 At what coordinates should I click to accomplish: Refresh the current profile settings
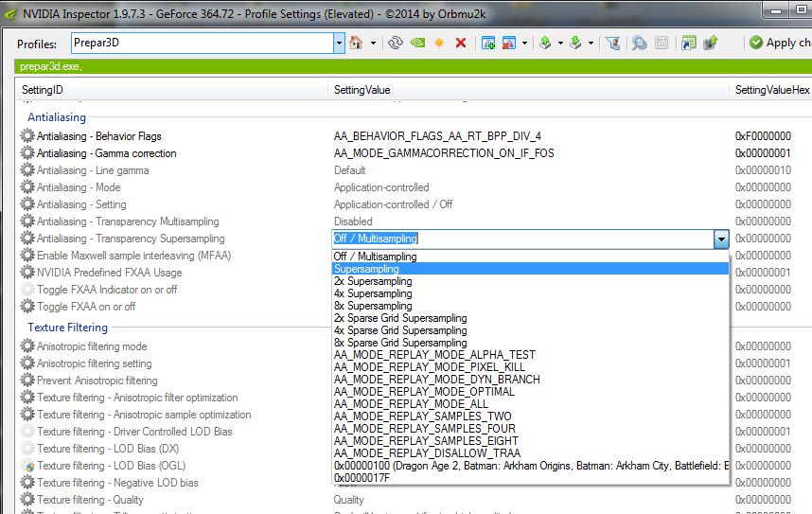(396, 43)
